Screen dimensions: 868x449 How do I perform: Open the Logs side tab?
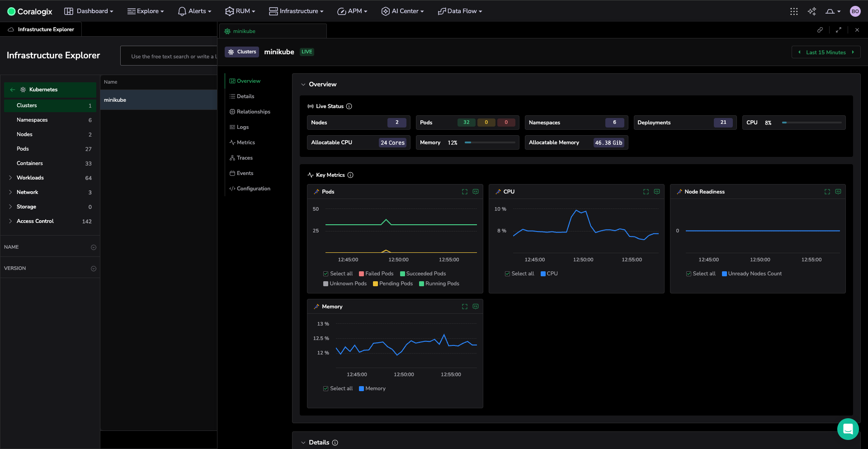coord(239,127)
